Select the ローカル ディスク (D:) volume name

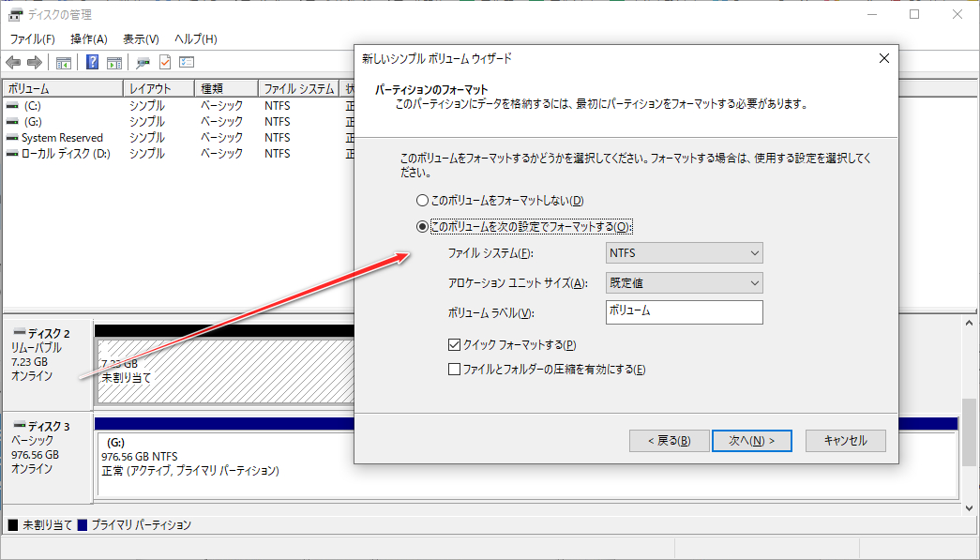(66, 153)
